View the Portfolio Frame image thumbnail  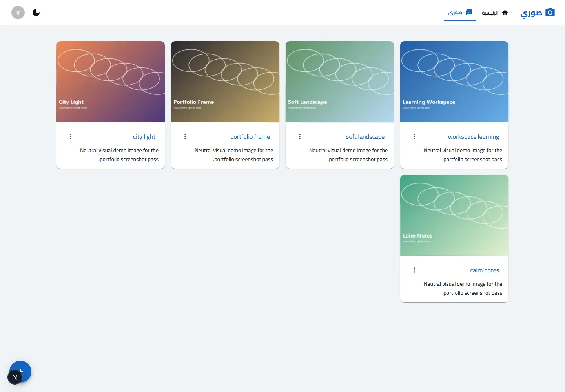225,82
